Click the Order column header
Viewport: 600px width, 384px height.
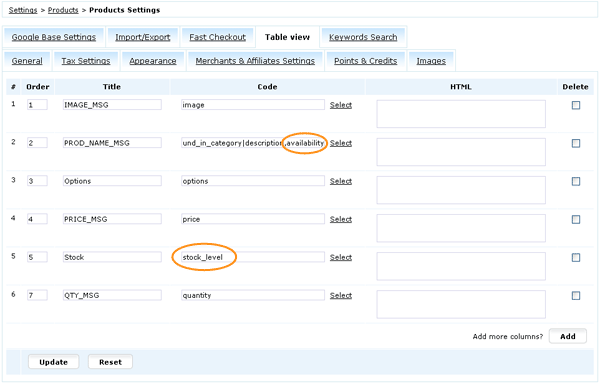pyautogui.click(x=38, y=87)
